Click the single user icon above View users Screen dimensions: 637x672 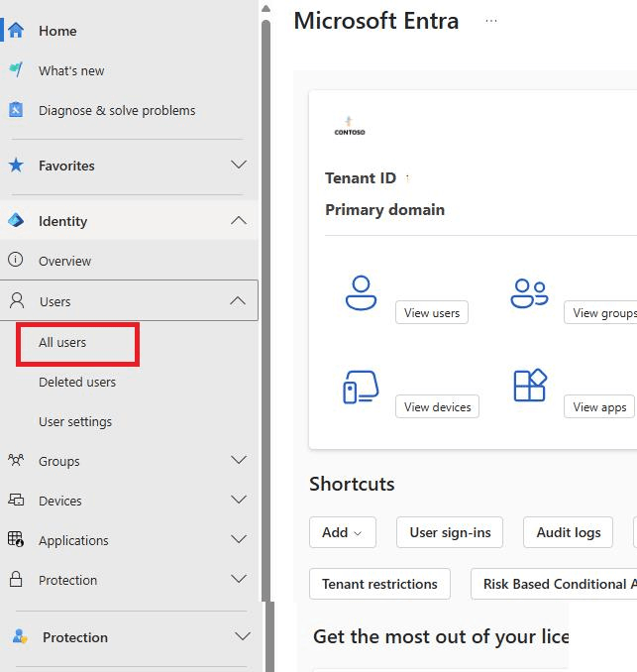pyautogui.click(x=362, y=292)
